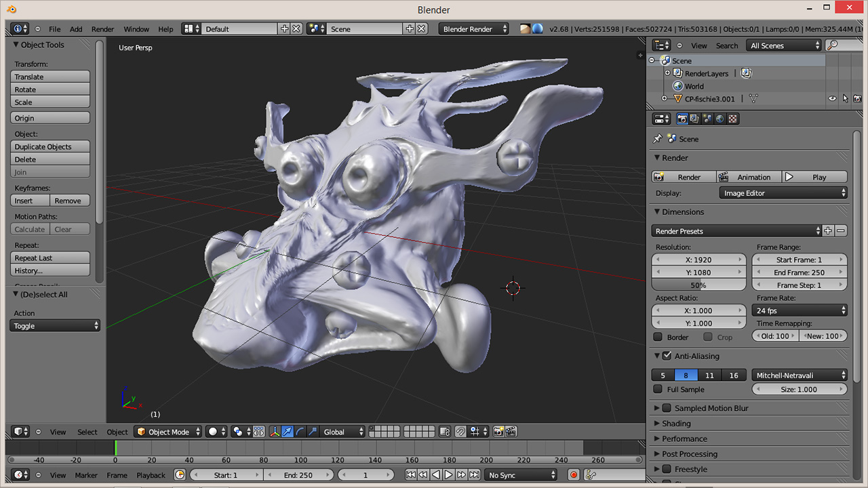
Task: Click the pin icon beside Scene
Action: pyautogui.click(x=657, y=138)
